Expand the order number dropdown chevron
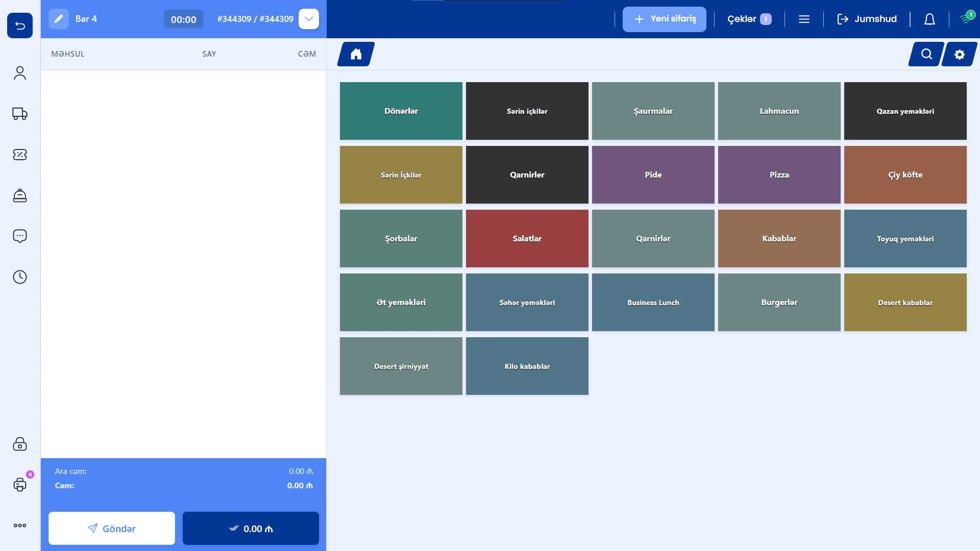The height and width of the screenshot is (551, 980). click(309, 19)
